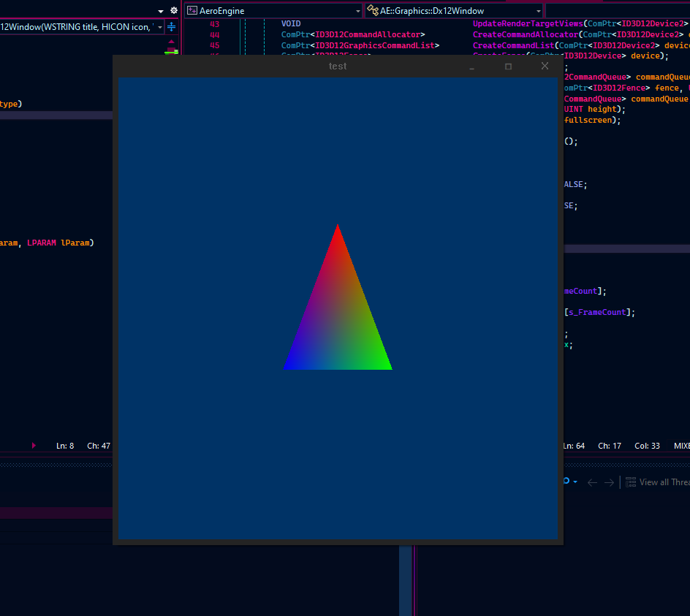
Task: Click the rendered RGB gradient triangle
Action: tap(338, 322)
